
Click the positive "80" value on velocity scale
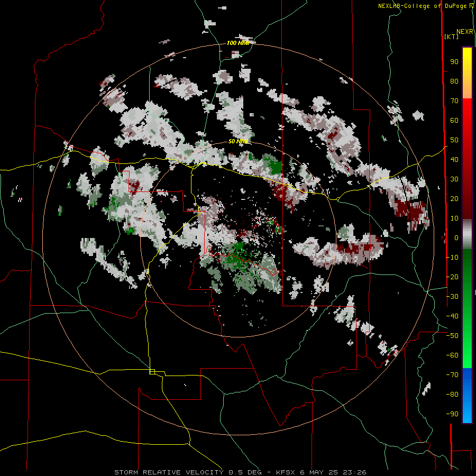(454, 81)
